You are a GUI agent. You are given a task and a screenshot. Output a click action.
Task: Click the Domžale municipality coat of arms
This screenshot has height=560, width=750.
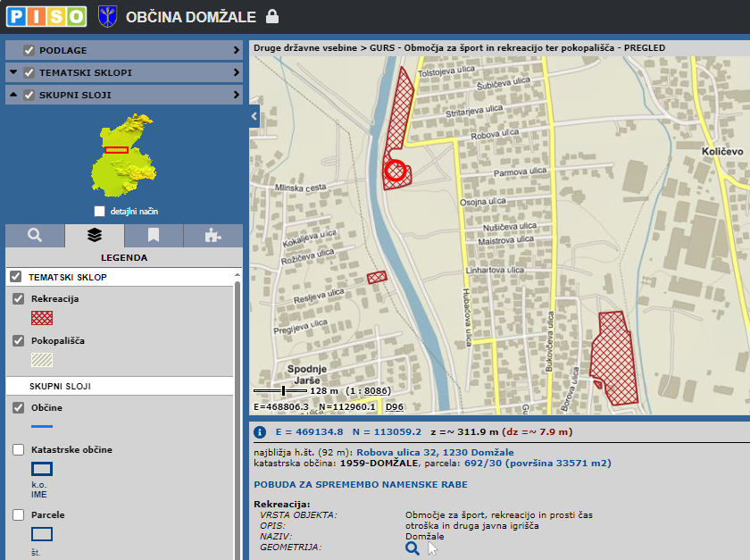pos(107,16)
